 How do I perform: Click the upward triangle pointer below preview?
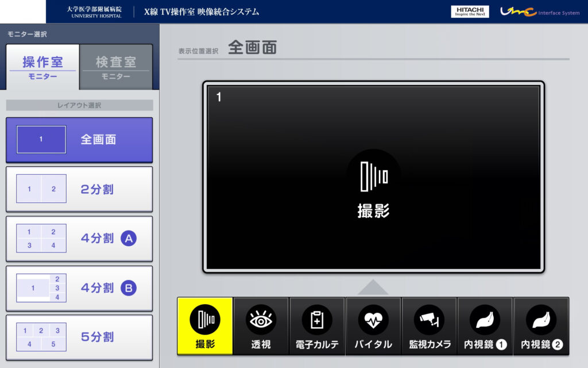coord(373,287)
